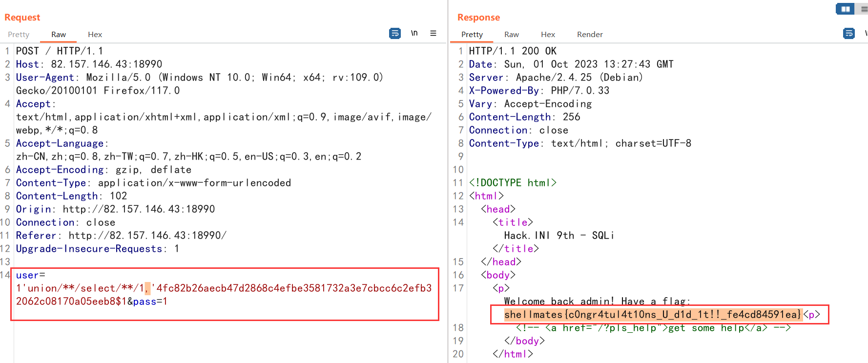Click the Referer header line
Screen dimensions: 868x363
pos(121,236)
